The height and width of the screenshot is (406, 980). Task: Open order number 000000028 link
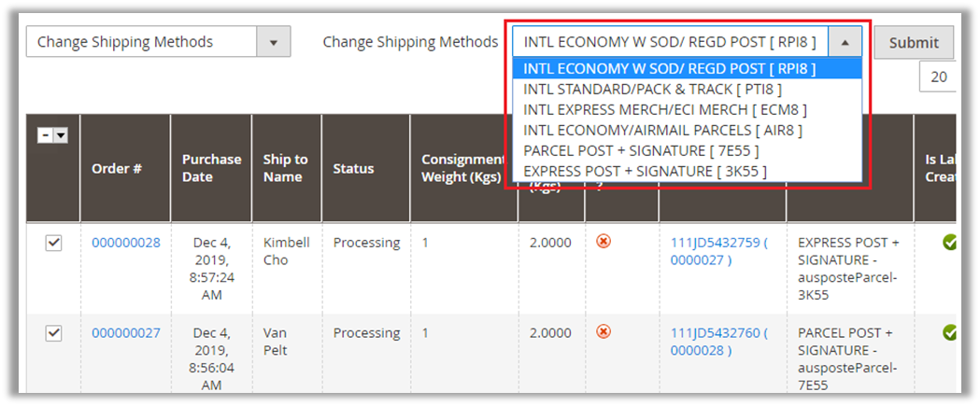(x=125, y=243)
